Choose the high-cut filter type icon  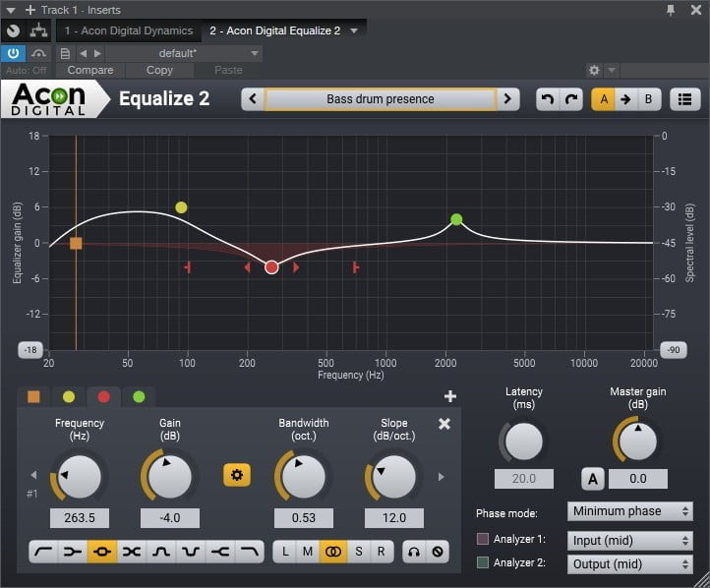(x=250, y=552)
